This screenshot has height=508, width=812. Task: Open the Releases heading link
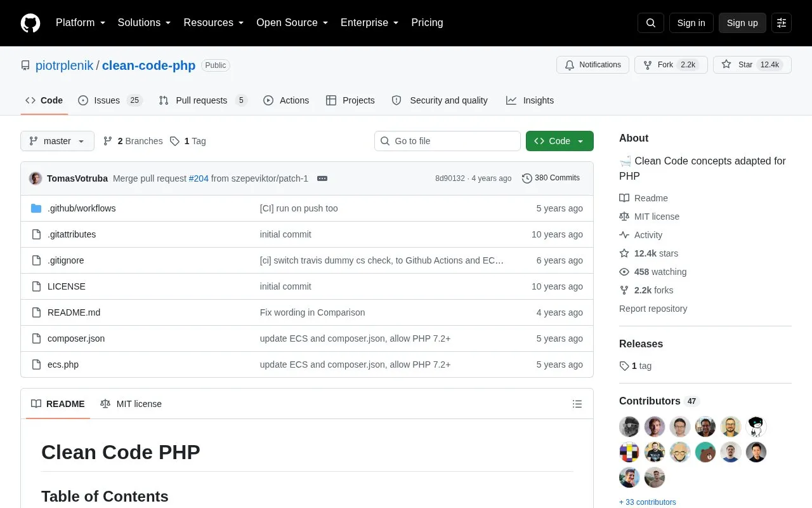click(x=641, y=344)
